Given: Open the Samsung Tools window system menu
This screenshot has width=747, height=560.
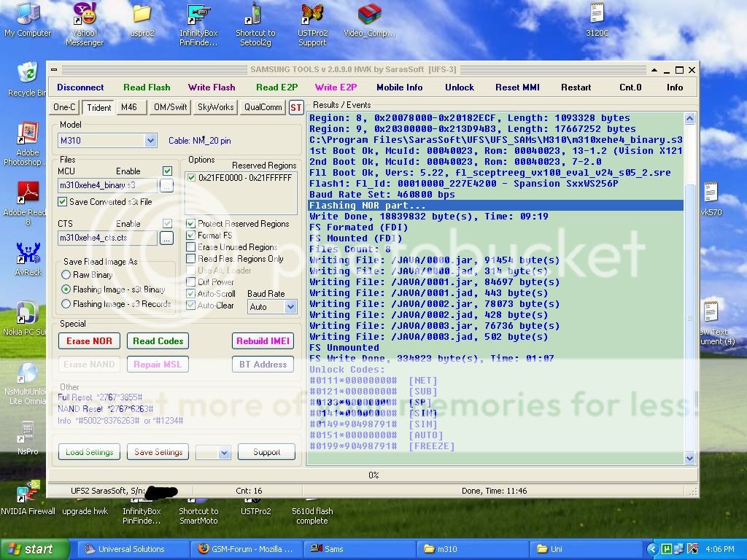Looking at the screenshot, I should [x=54, y=69].
